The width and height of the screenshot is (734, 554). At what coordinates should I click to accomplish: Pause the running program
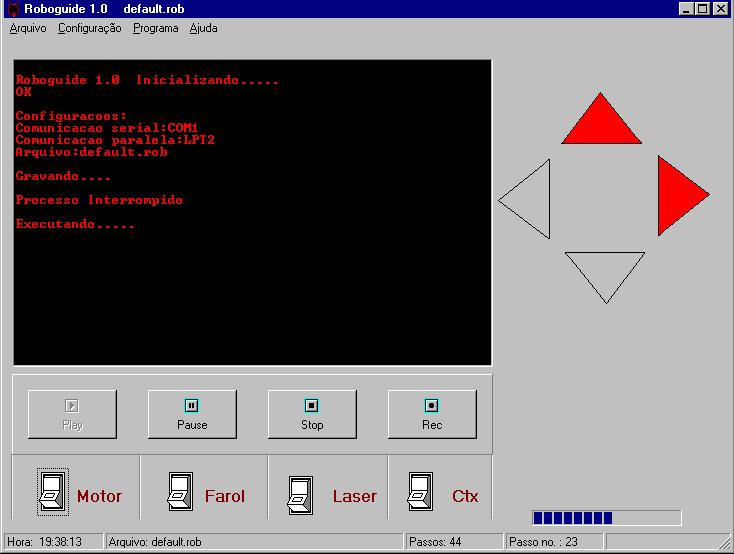click(x=192, y=414)
